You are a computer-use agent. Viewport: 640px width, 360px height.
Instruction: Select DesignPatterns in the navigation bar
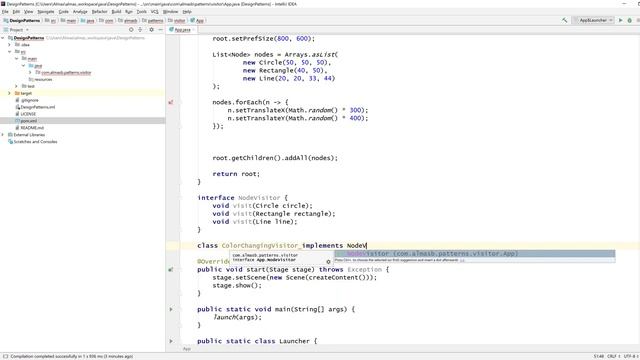22,20
